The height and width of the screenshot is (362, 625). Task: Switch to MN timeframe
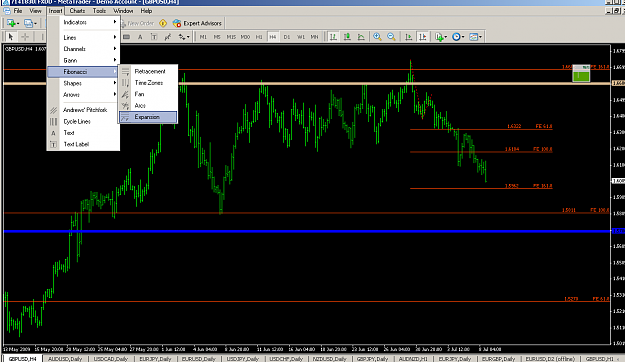tap(314, 37)
